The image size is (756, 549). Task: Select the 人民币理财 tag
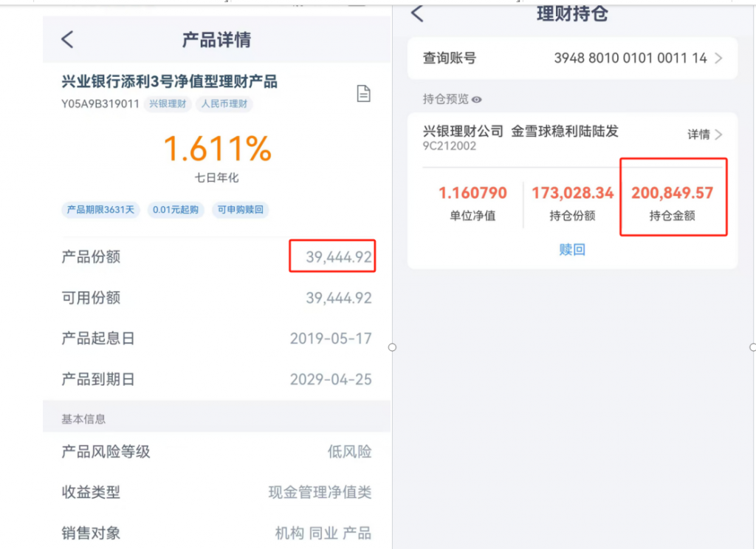click(x=224, y=103)
